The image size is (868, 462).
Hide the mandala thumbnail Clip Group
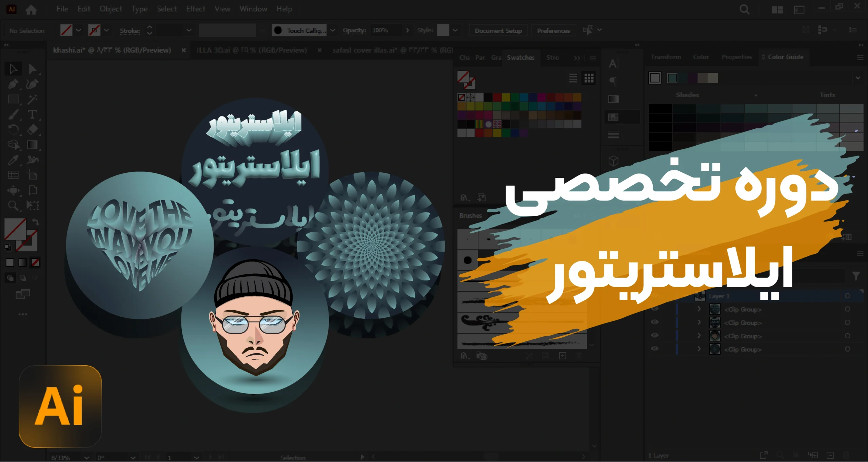click(655, 349)
